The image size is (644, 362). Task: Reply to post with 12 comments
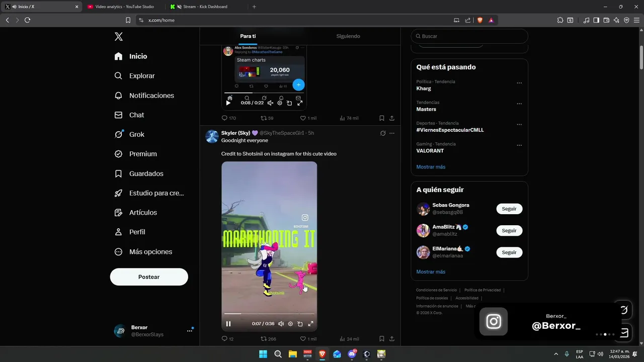coord(227,339)
